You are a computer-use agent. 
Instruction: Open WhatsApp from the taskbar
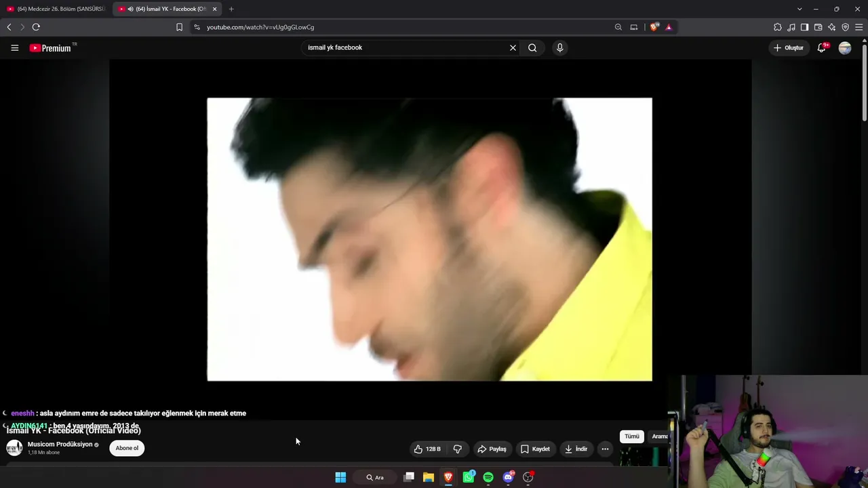coord(469,477)
